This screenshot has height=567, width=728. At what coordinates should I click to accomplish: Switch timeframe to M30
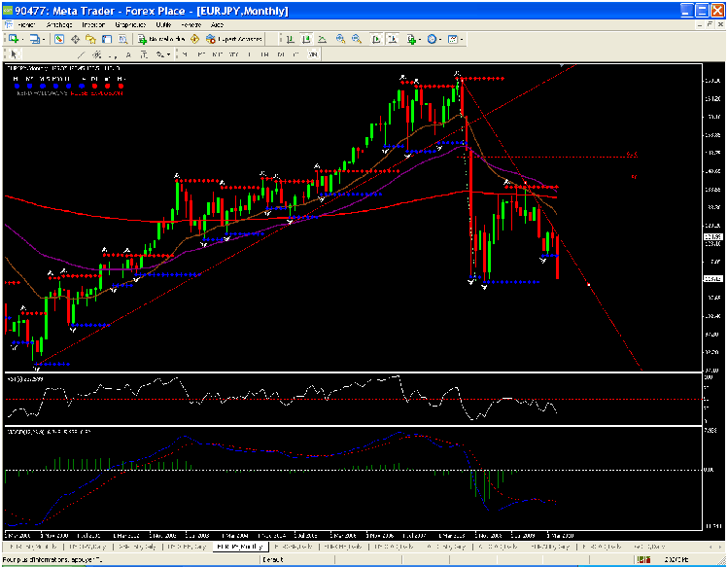tap(233, 54)
